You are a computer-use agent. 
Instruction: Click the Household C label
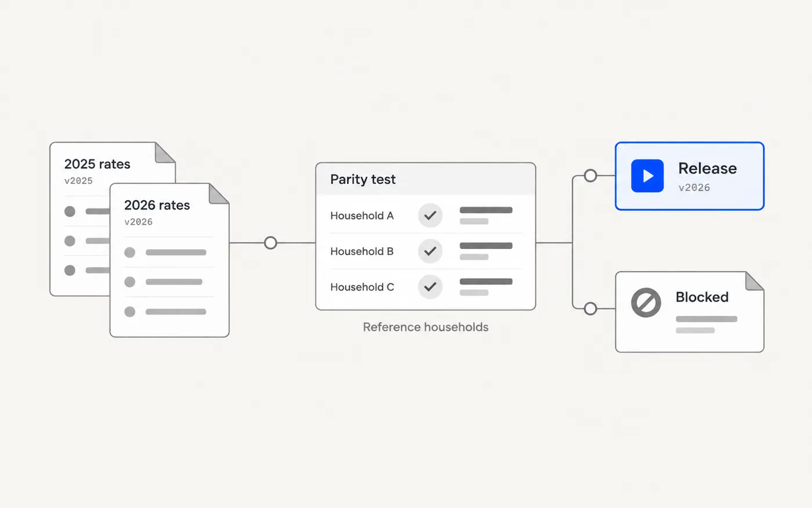tap(362, 287)
